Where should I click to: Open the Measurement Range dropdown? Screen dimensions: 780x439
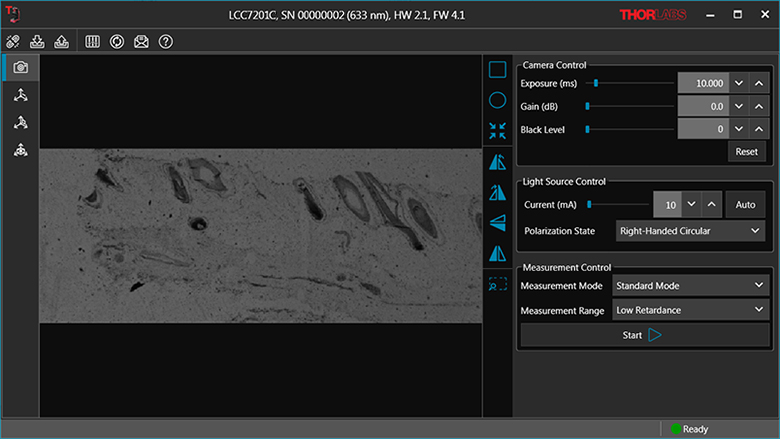pos(691,310)
